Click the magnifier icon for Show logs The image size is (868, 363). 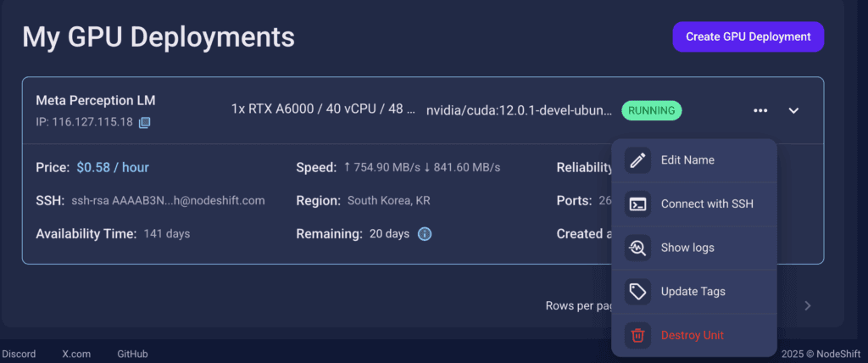pos(637,248)
